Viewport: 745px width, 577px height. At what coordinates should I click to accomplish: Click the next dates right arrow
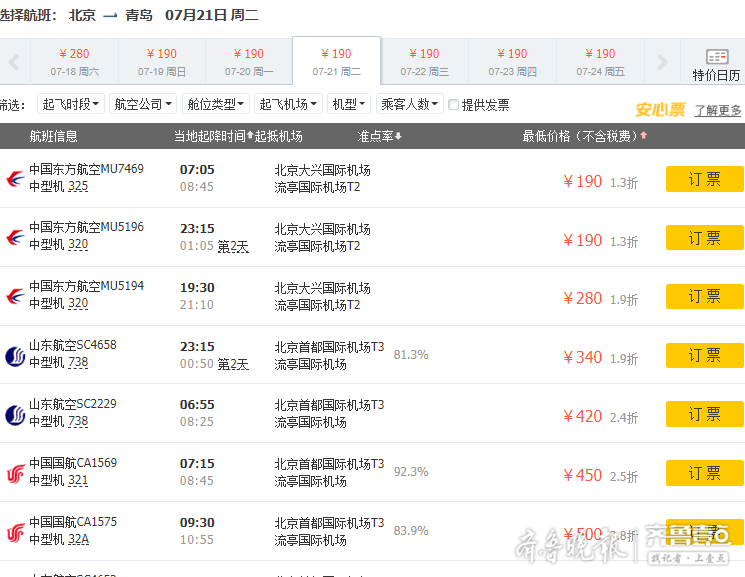pyautogui.click(x=661, y=63)
